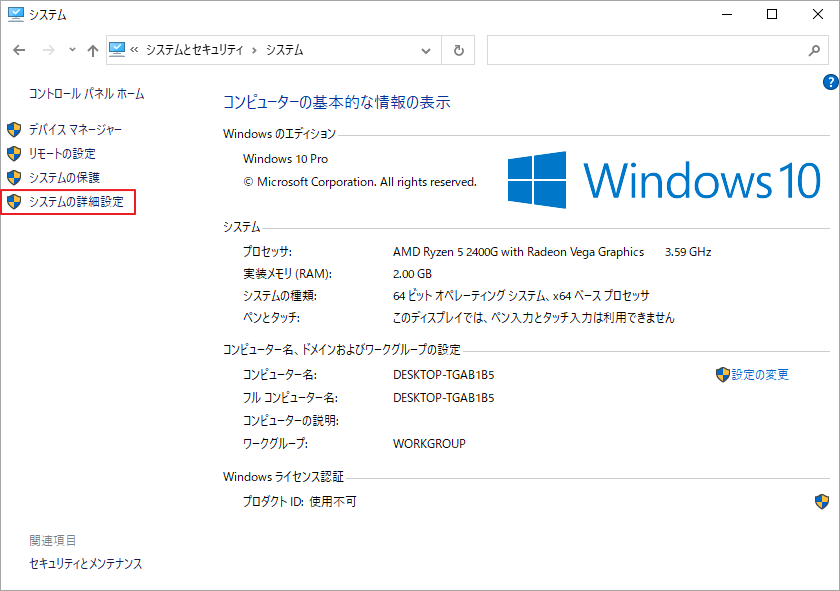Click the Back arrow navigation button
Screen dimensions: 840x591
pyautogui.click(x=19, y=50)
